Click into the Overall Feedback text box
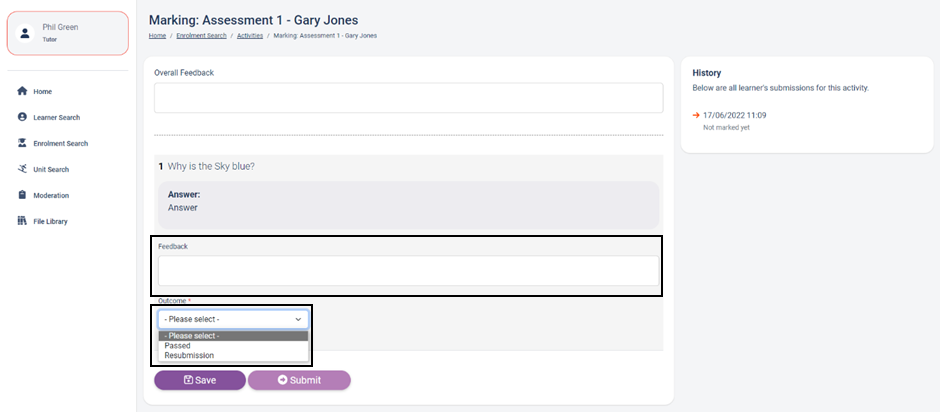The height and width of the screenshot is (412, 940). (x=408, y=98)
